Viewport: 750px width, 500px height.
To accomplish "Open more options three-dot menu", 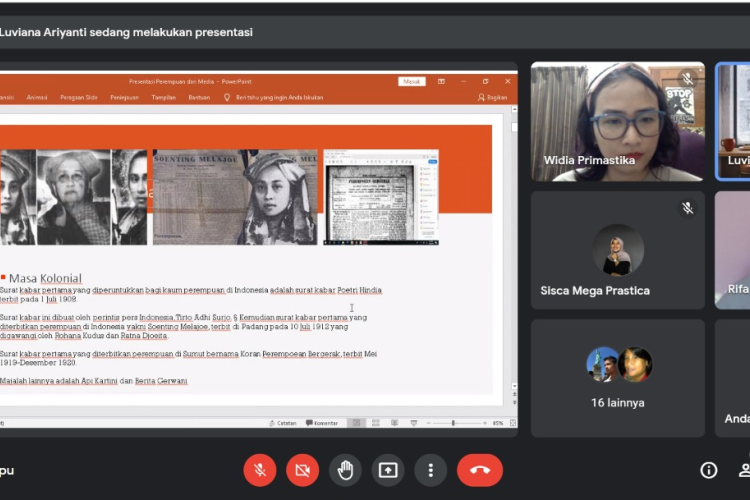I will [x=430, y=470].
